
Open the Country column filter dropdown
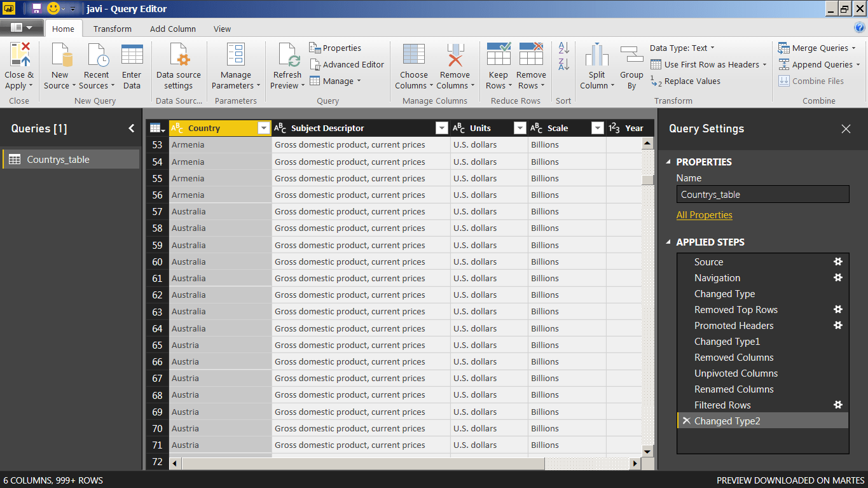[264, 128]
